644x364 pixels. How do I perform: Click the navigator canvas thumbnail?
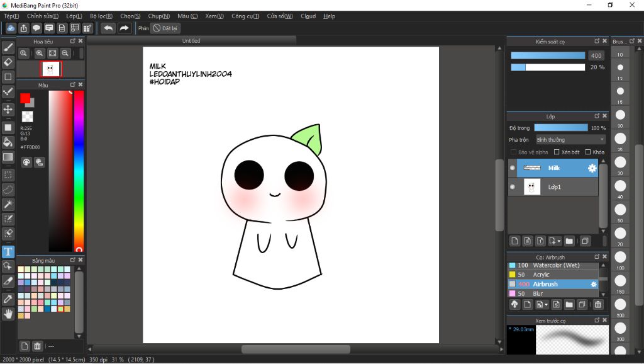pyautogui.click(x=50, y=69)
